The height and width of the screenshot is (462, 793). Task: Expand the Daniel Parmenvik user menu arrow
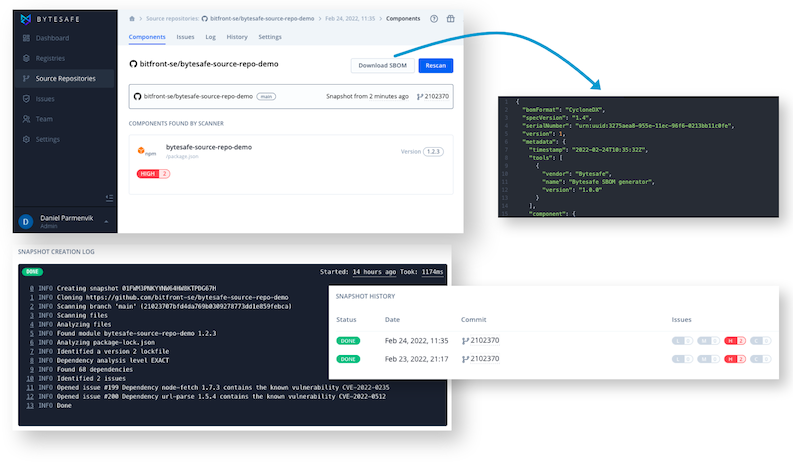[106, 221]
